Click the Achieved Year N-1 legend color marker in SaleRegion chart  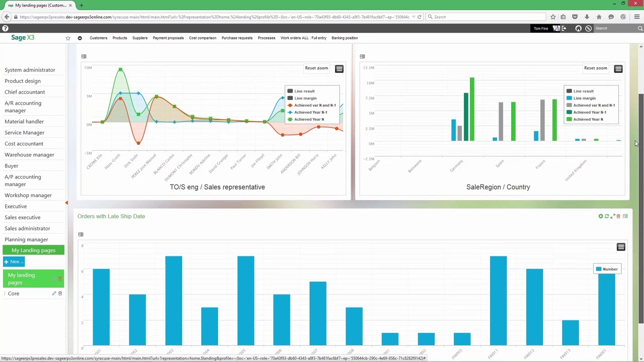pyautogui.click(x=569, y=112)
